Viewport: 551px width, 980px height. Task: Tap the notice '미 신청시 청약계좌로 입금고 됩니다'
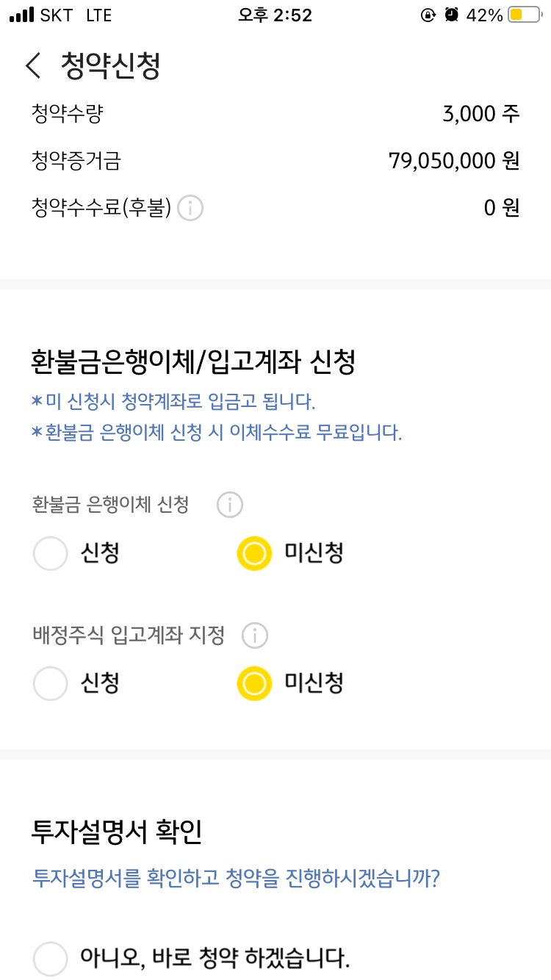(x=173, y=403)
